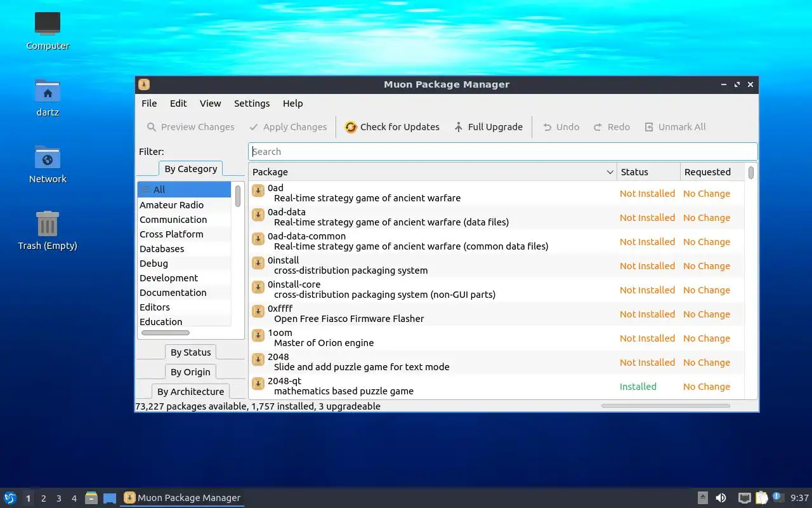The width and height of the screenshot is (812, 508).
Task: Expand the By Origin filter section
Action: tap(190, 372)
